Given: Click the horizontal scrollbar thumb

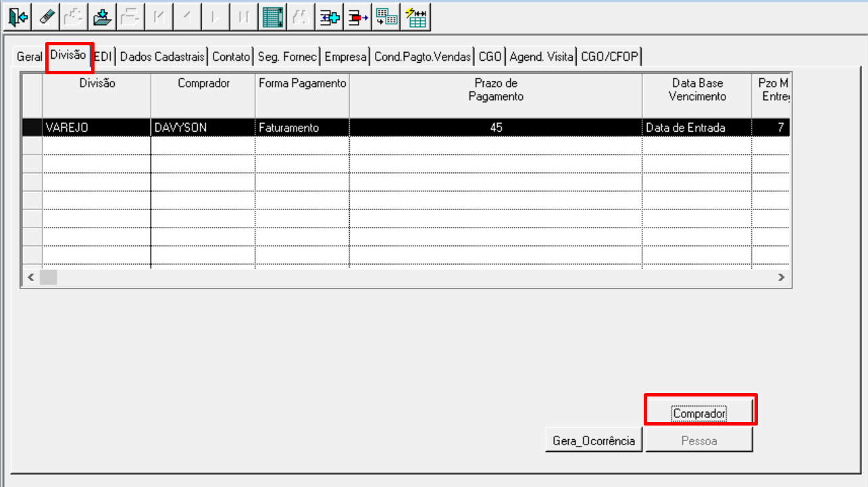Looking at the screenshot, I should [49, 277].
